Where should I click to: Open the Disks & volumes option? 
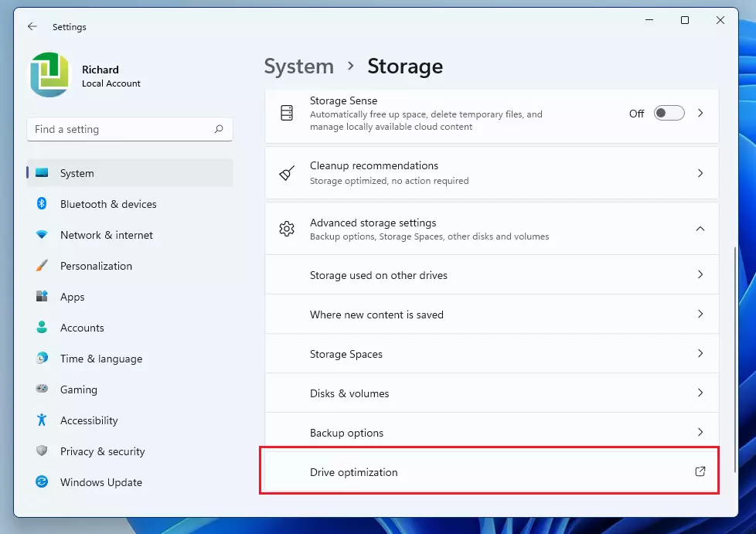(x=492, y=393)
